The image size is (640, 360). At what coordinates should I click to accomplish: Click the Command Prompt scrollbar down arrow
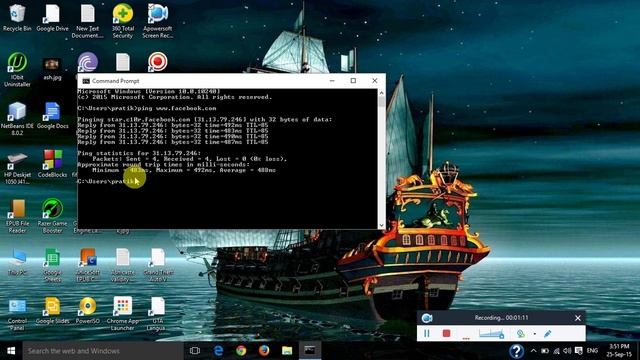381,225
